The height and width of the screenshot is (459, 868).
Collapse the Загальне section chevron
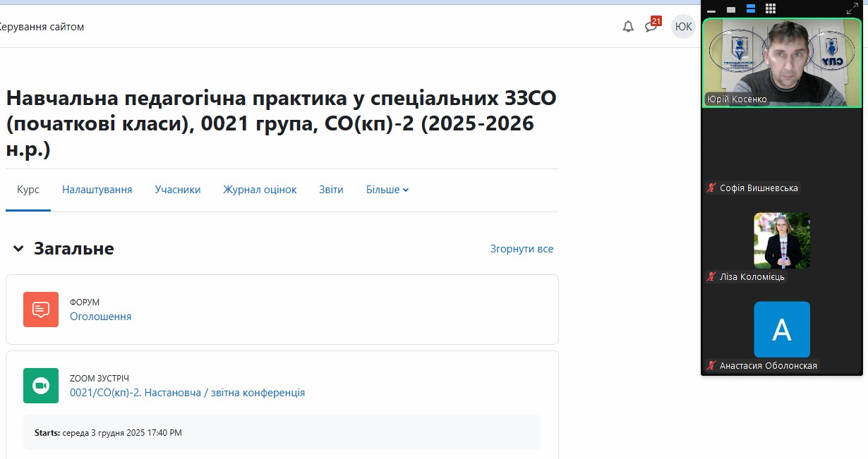point(18,249)
